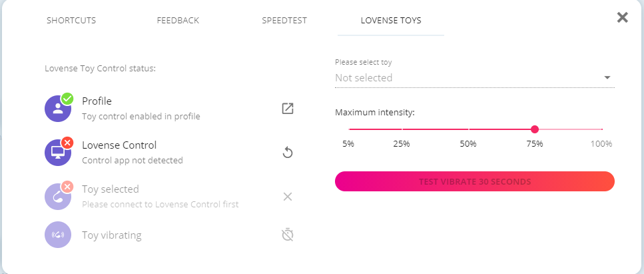Click the timer-off icon beside Toy vibrating

[288, 235]
